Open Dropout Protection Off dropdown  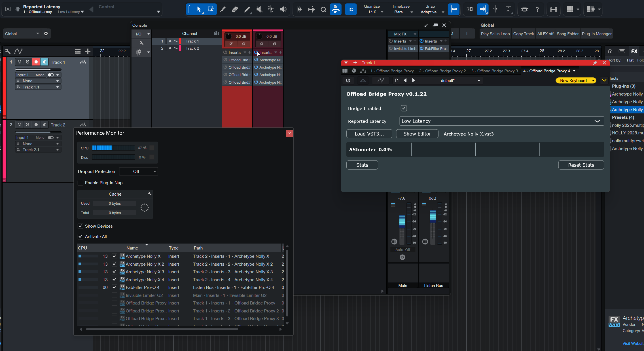[138, 171]
